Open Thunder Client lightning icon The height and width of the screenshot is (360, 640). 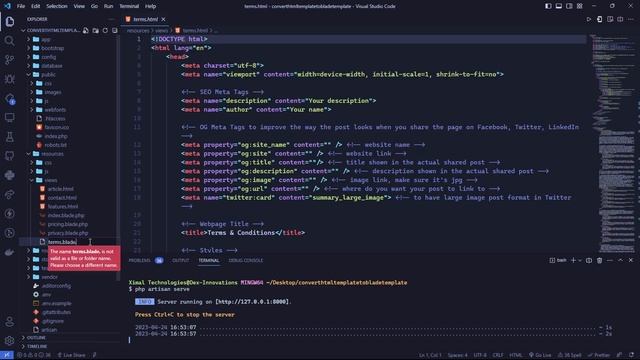coord(9,213)
